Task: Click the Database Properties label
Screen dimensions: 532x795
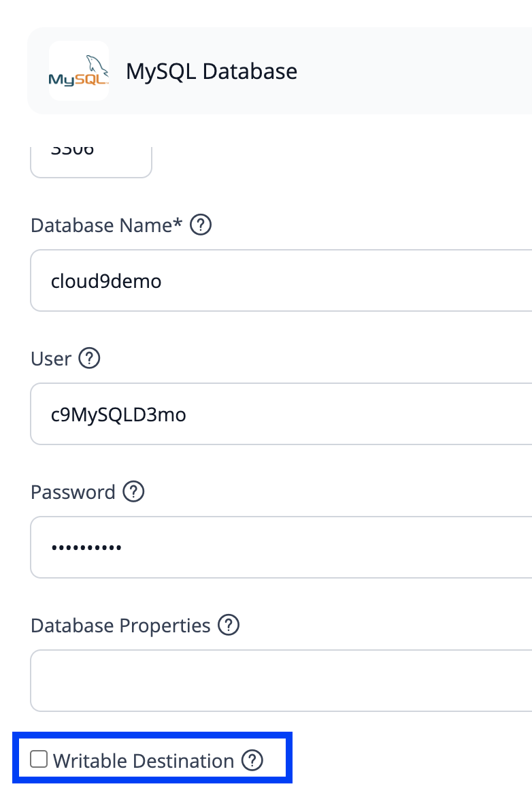Action: pos(120,625)
